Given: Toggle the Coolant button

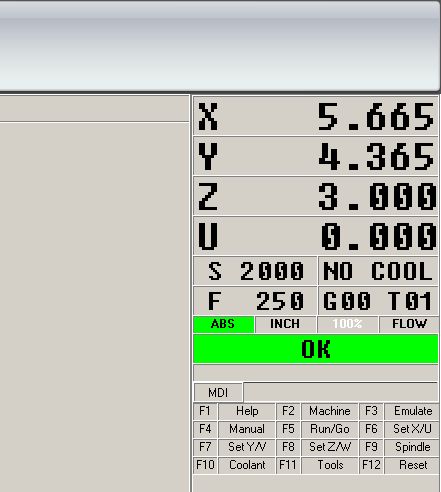Looking at the screenshot, I should (247, 465).
